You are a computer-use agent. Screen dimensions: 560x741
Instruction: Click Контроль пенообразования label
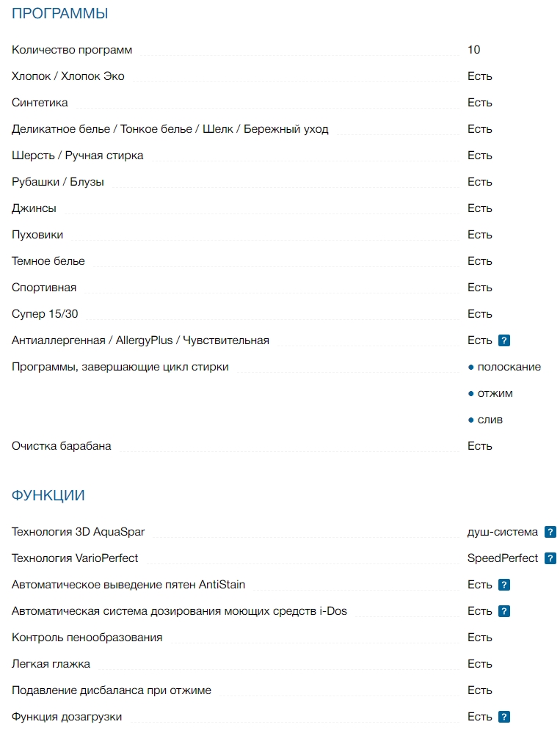[87, 638]
